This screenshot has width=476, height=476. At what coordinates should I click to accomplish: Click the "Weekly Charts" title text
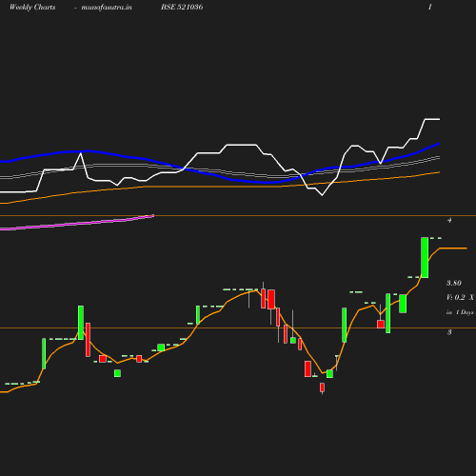point(32,7)
